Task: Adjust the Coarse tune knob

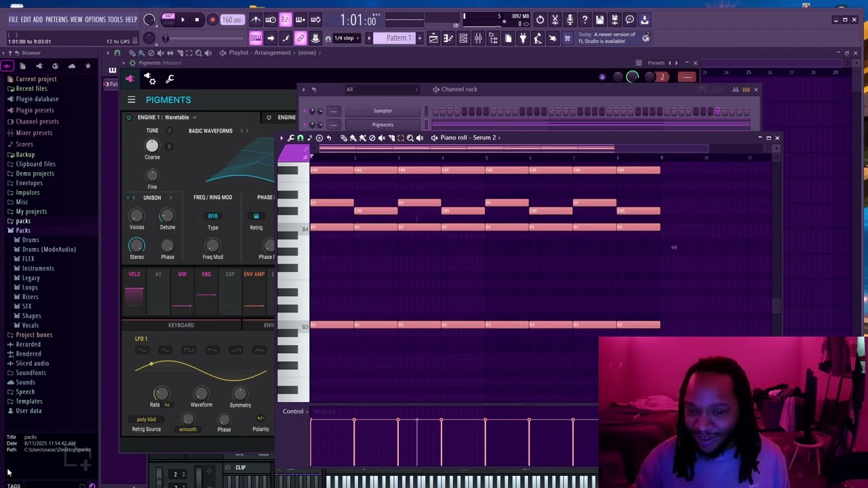Action: point(152,145)
